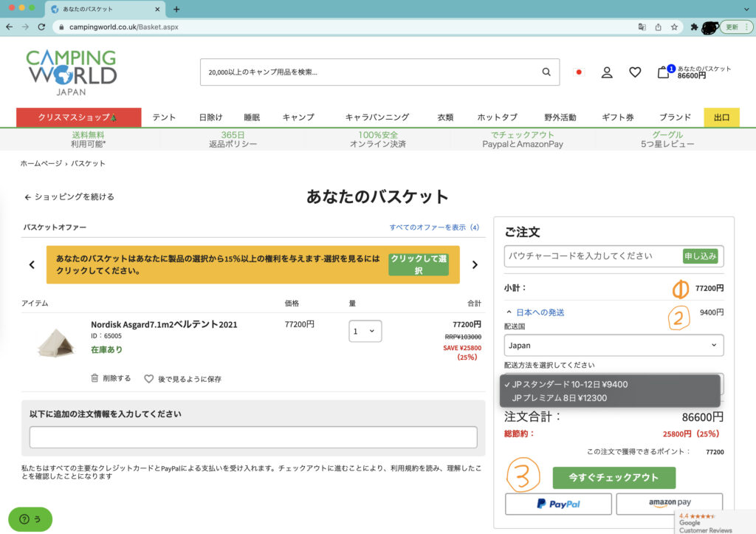This screenshot has height=534, width=756.
Task: Open the キャラバンニング menu
Action: 377,117
